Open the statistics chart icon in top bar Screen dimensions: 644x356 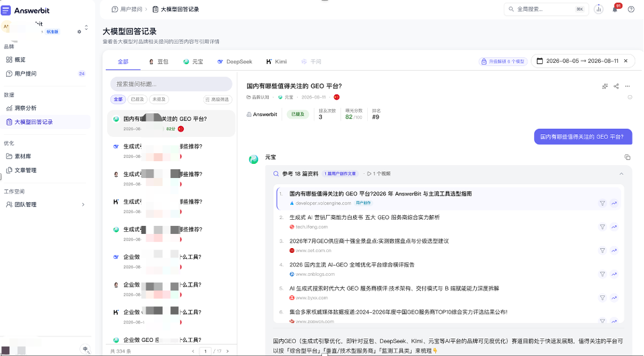point(598,9)
